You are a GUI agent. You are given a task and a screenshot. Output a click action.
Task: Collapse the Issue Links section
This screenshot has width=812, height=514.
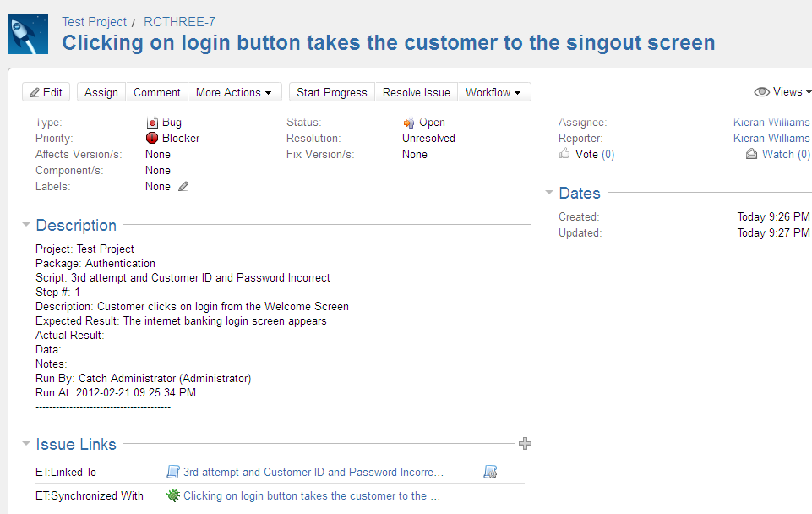tap(26, 444)
